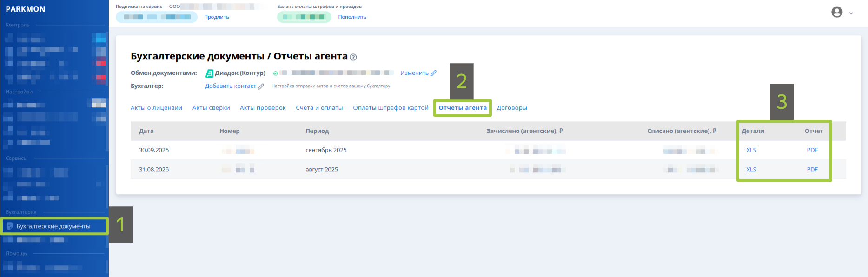Click the Диадок (Контур) logo icon

tap(210, 73)
